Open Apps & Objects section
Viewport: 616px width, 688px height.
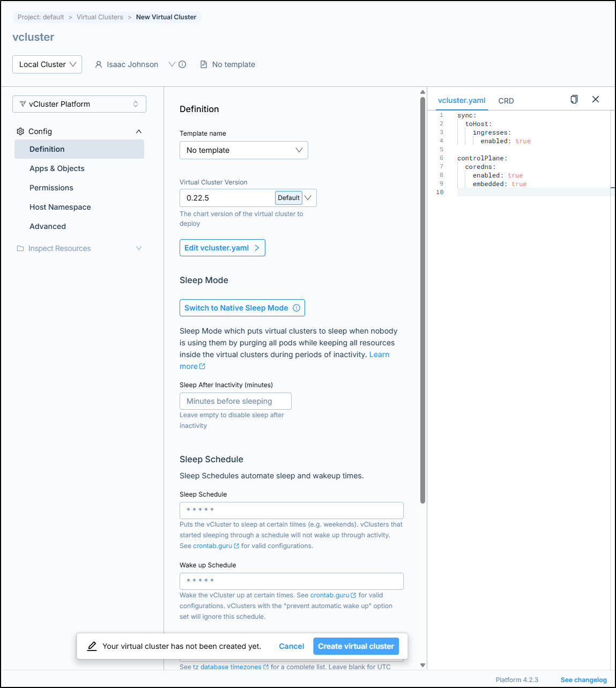[57, 168]
